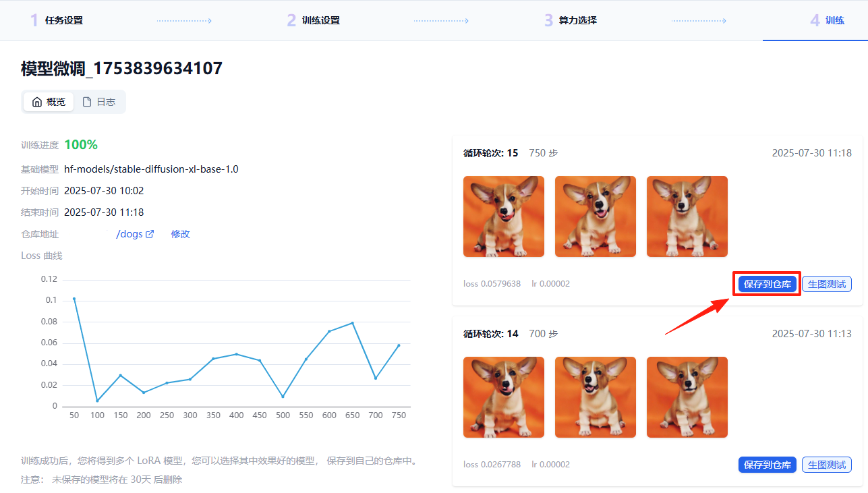Open first puppy sample of epoch 15

(x=504, y=216)
